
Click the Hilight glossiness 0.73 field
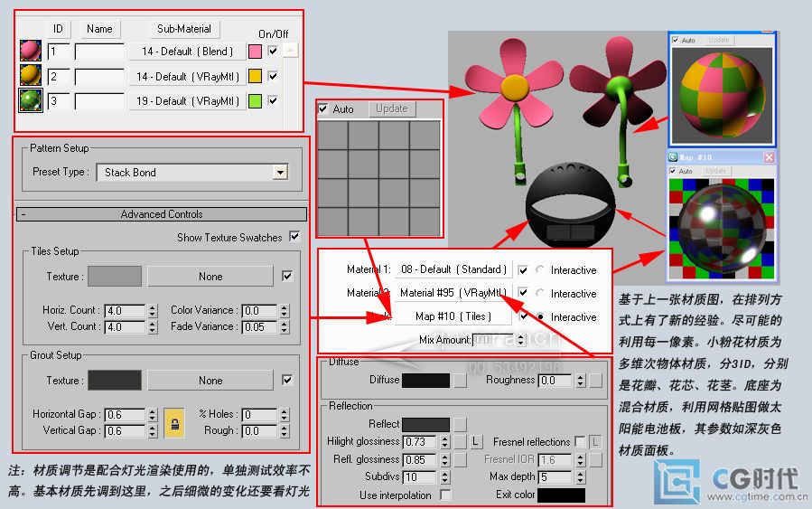click(x=421, y=441)
